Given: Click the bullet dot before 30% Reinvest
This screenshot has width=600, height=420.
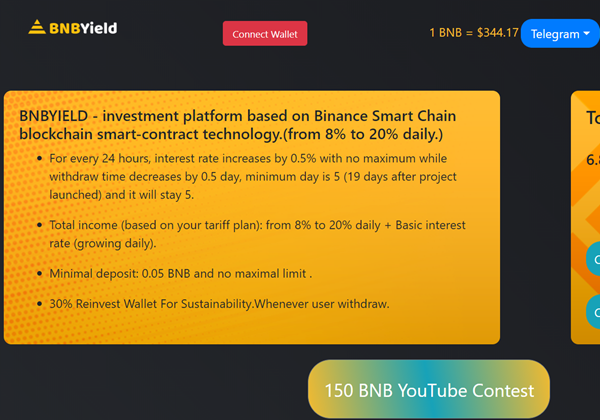Looking at the screenshot, I should click(x=38, y=303).
